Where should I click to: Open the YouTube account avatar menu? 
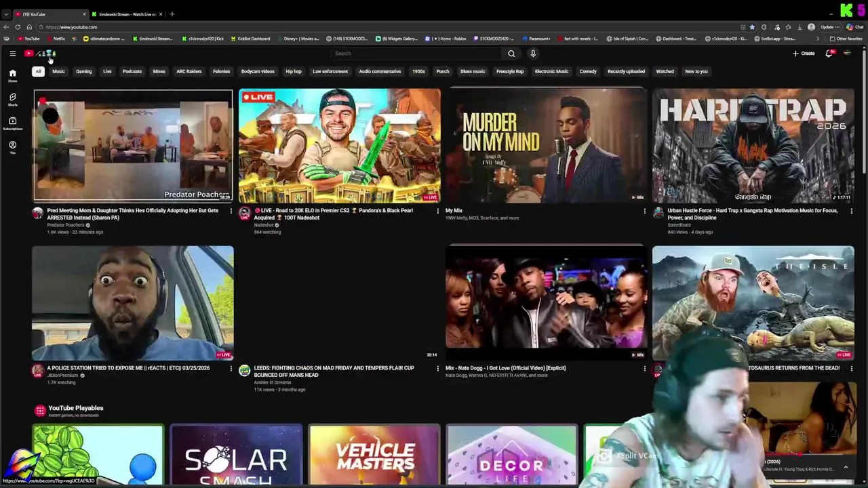point(848,54)
